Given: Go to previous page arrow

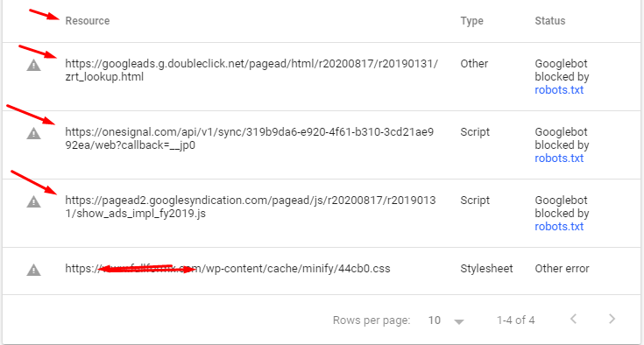Looking at the screenshot, I should (x=574, y=319).
